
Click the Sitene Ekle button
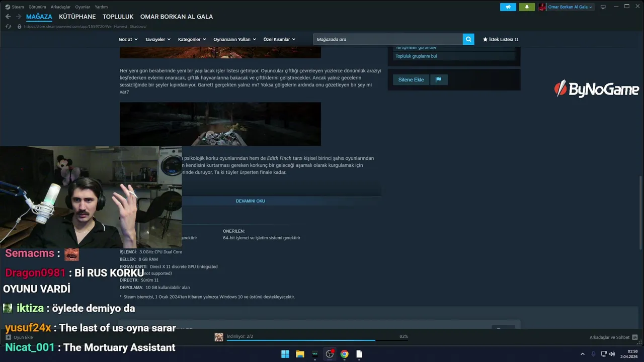pyautogui.click(x=411, y=79)
